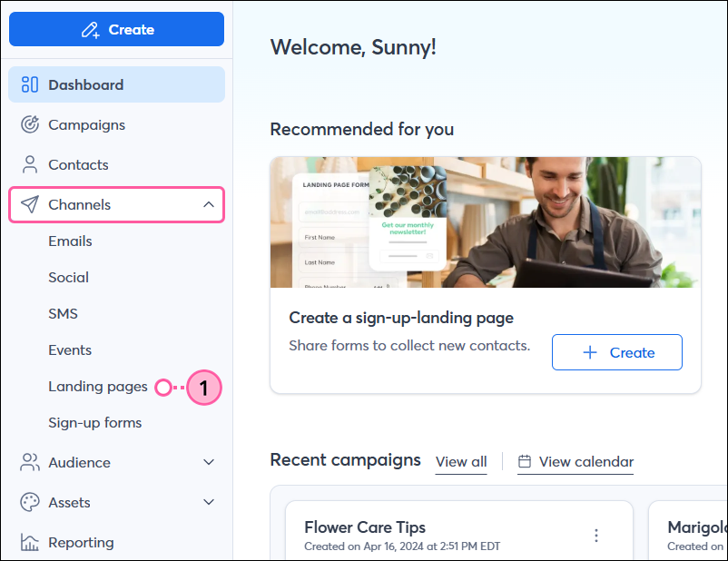Open the Flower Care Tips campaign card
The width and height of the screenshot is (728, 561).
(366, 527)
